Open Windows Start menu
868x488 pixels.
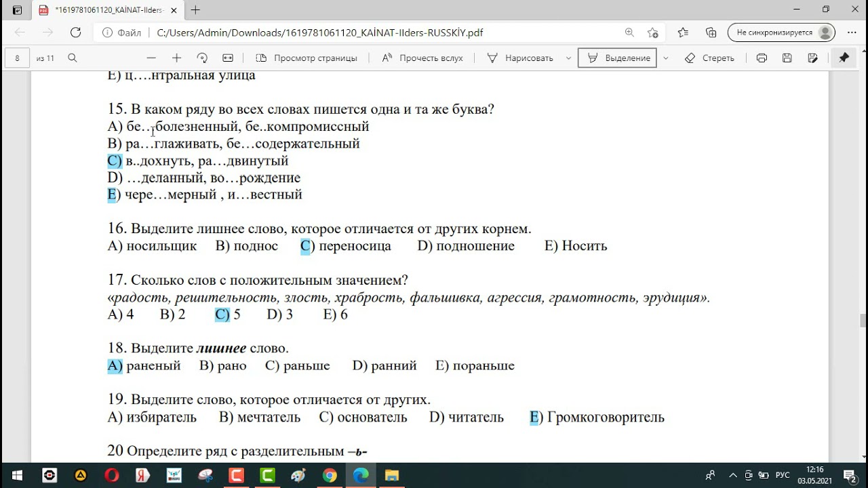click(16, 475)
